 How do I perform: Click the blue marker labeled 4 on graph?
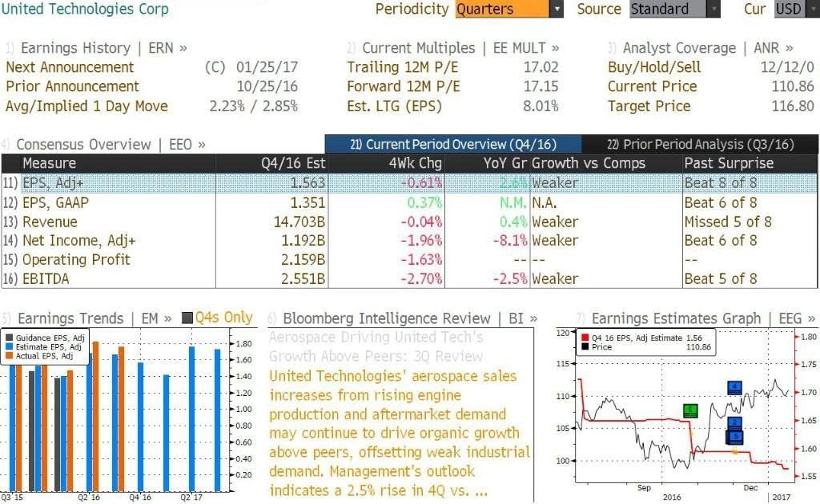735,387
